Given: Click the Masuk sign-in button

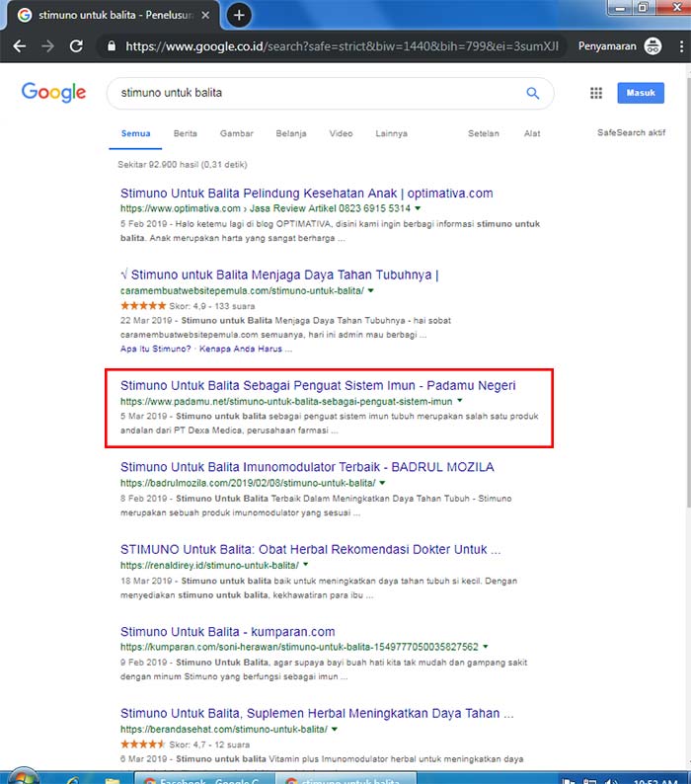Looking at the screenshot, I should pyautogui.click(x=641, y=93).
